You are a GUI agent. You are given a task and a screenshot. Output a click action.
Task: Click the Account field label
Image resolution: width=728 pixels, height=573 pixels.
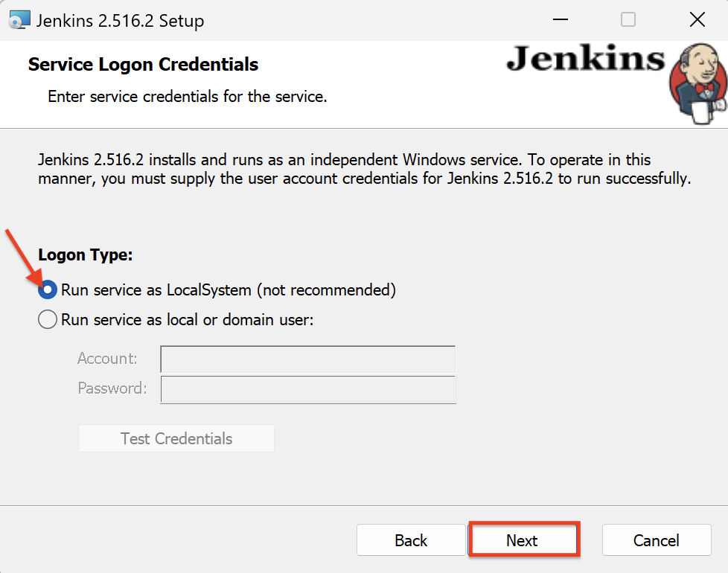click(107, 359)
